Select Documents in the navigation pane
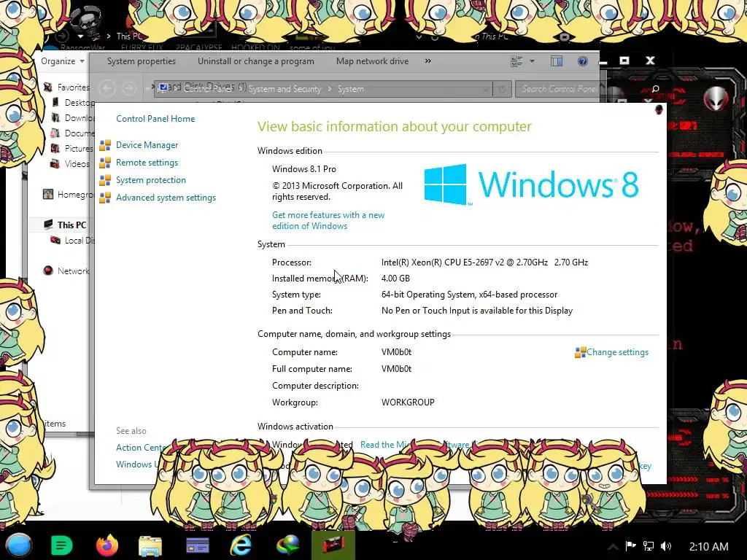 [80, 133]
